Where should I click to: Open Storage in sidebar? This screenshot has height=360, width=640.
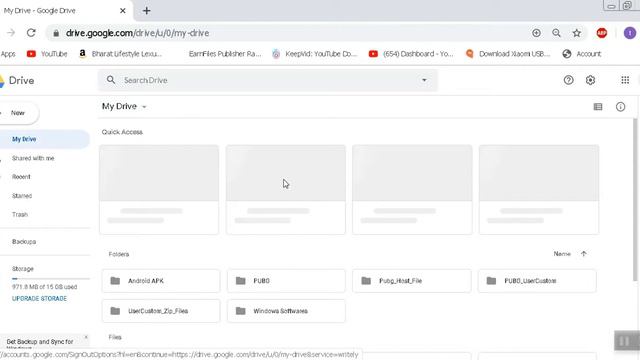pyautogui.click(x=23, y=269)
